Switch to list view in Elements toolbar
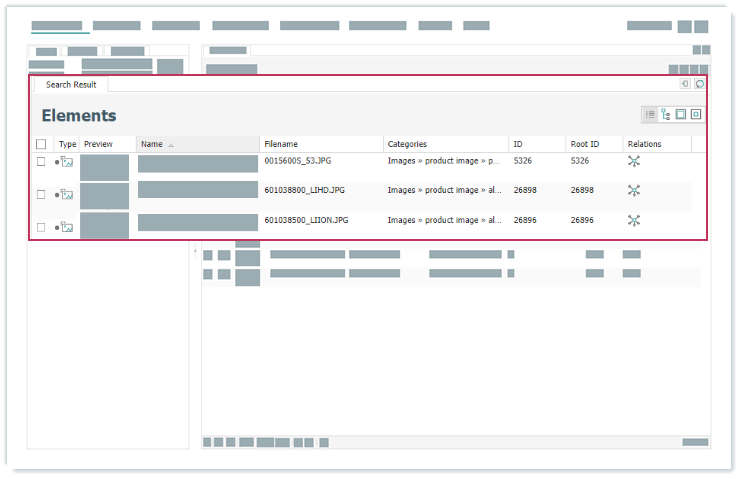 (x=650, y=115)
